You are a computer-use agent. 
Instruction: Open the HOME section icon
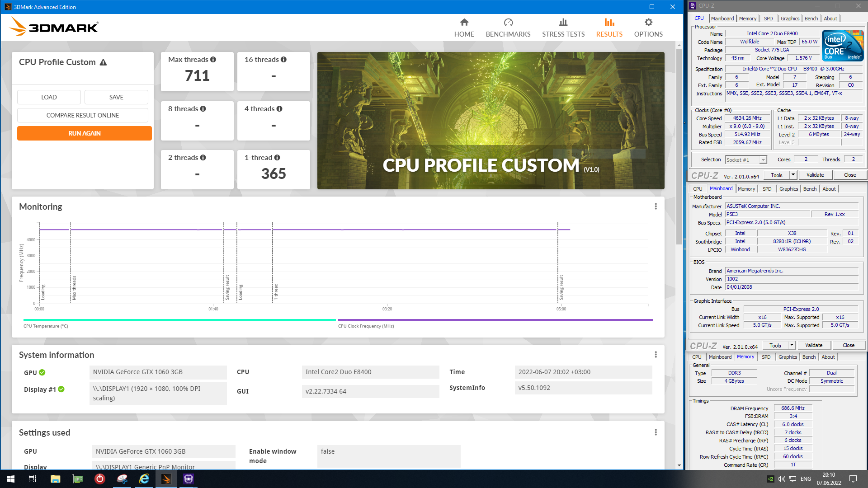(x=464, y=23)
